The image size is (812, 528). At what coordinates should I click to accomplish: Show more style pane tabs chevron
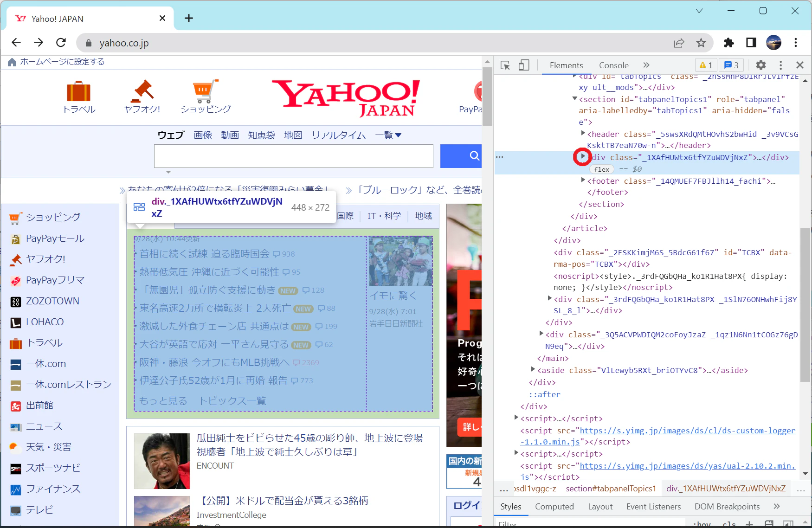tap(777, 506)
